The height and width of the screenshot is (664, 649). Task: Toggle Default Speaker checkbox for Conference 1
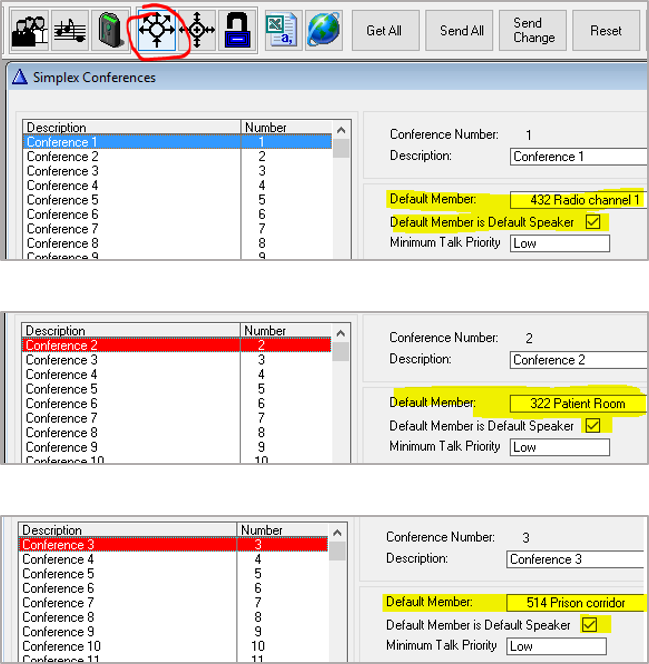(593, 222)
